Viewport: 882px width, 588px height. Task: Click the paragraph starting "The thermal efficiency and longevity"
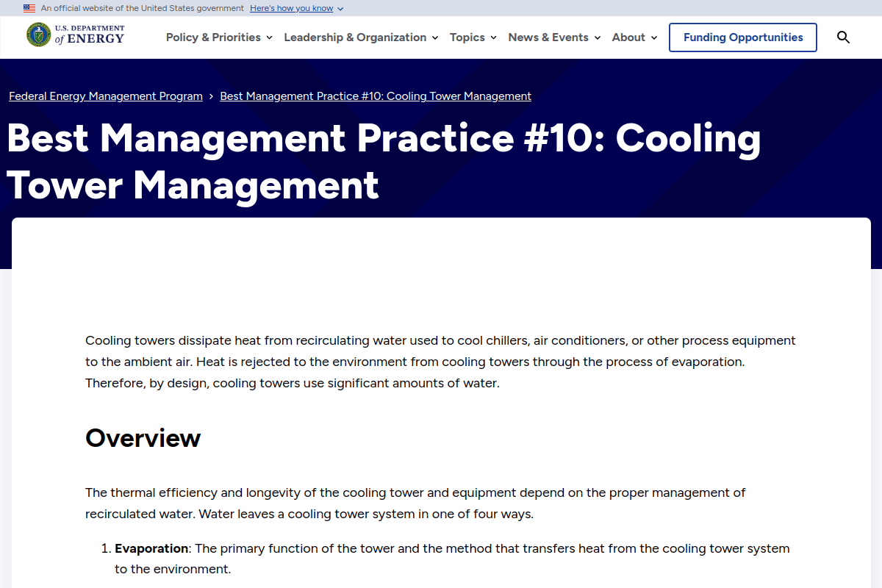(x=415, y=503)
